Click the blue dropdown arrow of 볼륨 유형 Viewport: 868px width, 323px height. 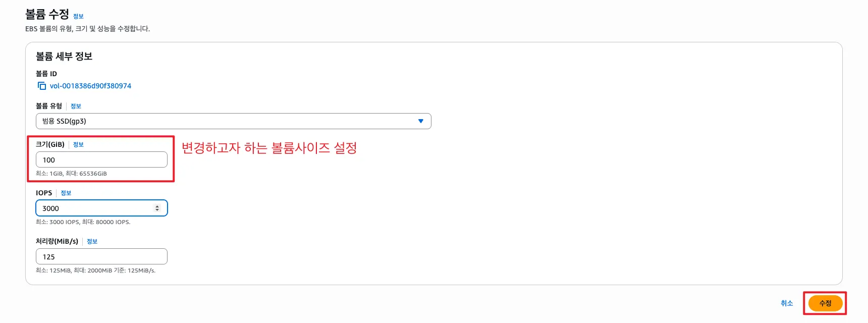pyautogui.click(x=421, y=121)
